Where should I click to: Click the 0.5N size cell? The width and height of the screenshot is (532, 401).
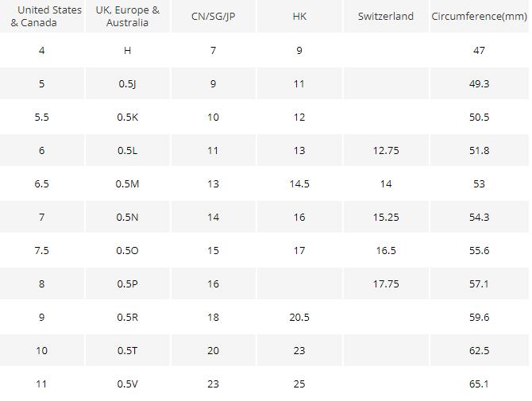point(127,218)
